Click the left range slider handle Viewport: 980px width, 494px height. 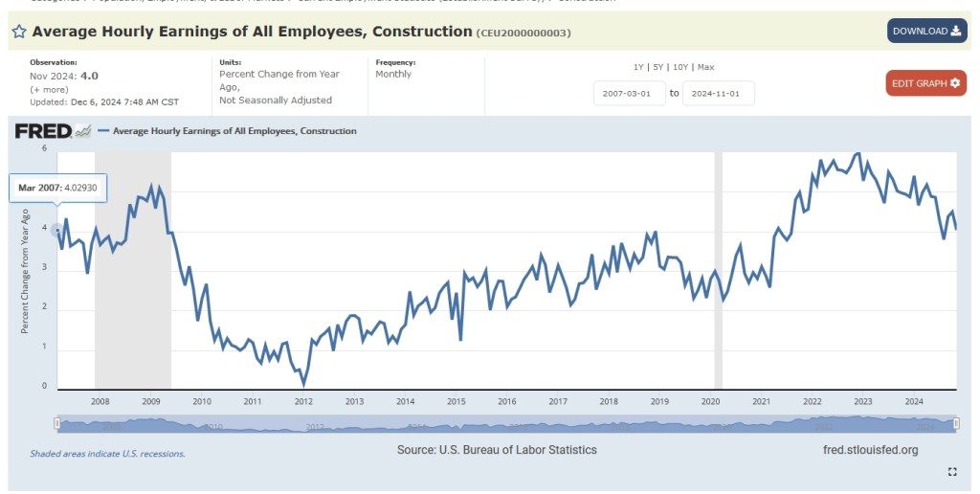click(x=57, y=423)
